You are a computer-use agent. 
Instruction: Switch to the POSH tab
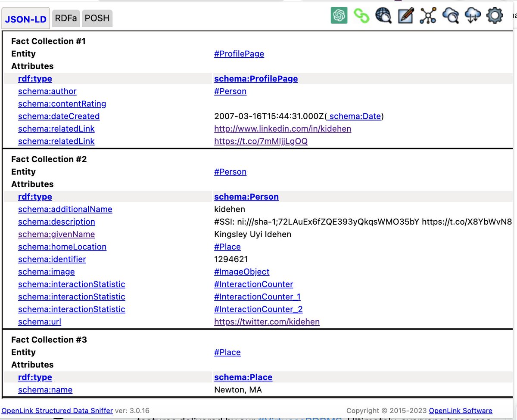click(x=97, y=18)
